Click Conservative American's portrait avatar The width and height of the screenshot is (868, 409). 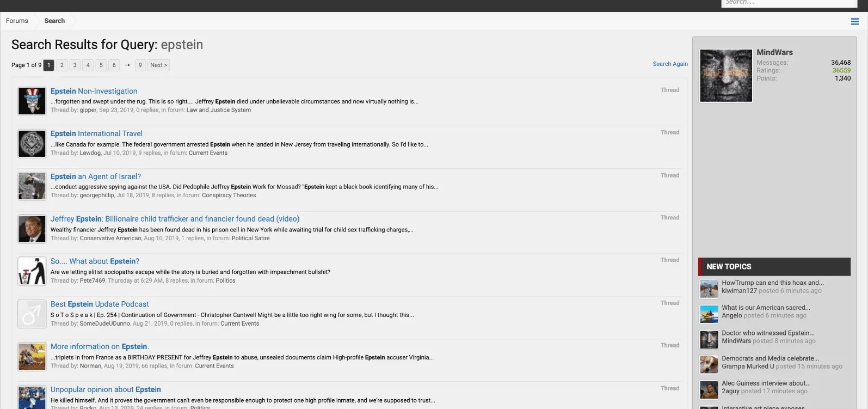coord(32,229)
